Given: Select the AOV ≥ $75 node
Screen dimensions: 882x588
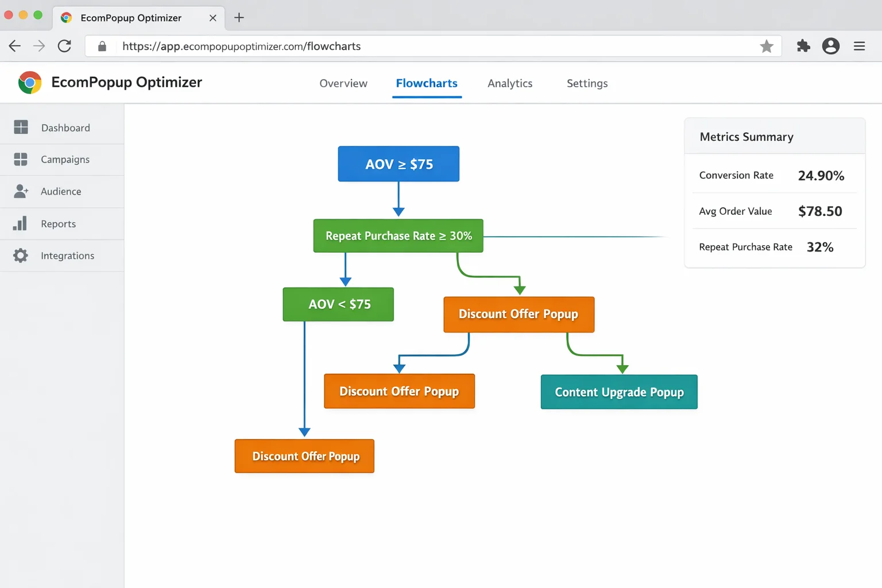Looking at the screenshot, I should 398,164.
